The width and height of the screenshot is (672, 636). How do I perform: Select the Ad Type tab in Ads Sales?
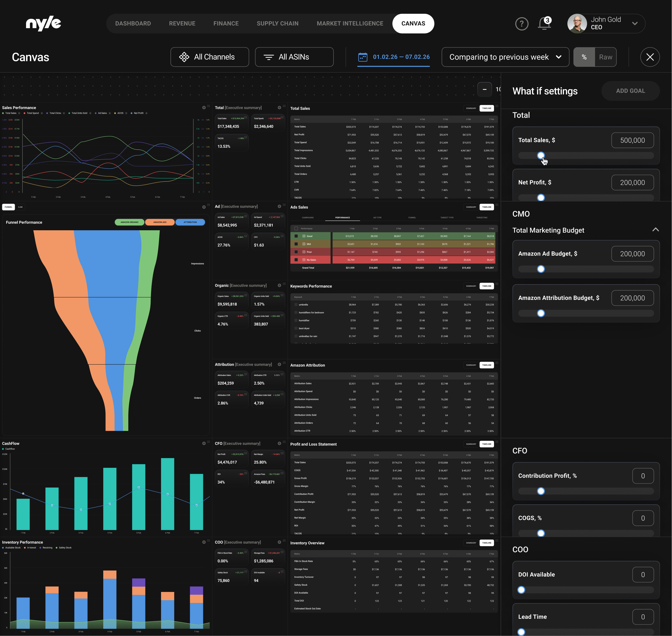tap(377, 218)
